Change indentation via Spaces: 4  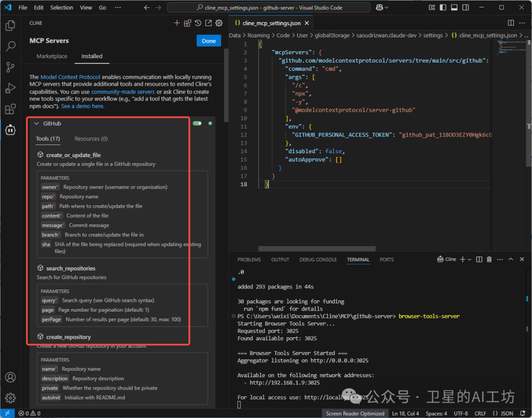(x=436, y=413)
